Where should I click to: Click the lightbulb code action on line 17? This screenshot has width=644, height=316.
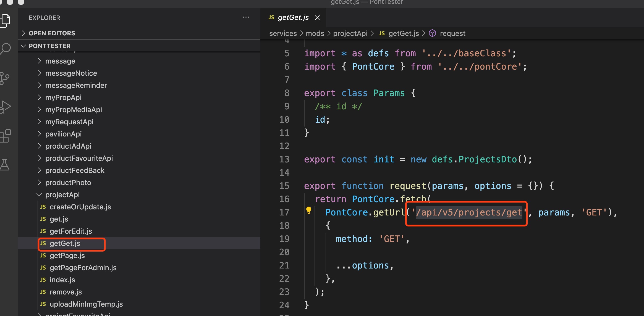309,211
